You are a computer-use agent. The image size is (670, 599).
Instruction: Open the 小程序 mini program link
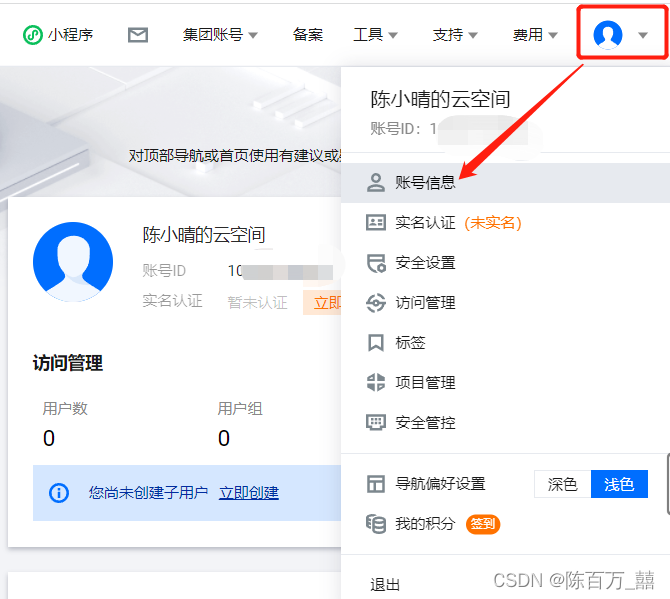[x=58, y=35]
